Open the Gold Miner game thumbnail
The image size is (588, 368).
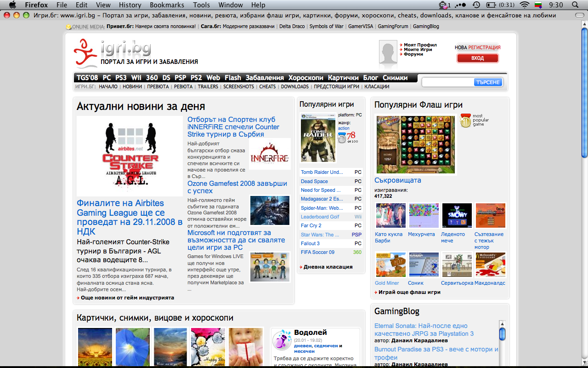click(391, 264)
